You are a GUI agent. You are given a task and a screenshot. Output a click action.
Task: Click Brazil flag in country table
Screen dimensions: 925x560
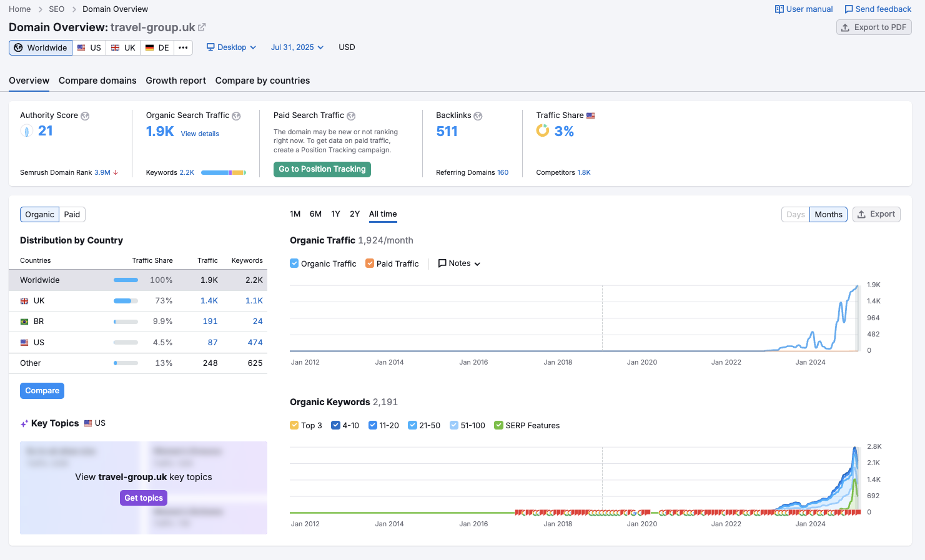tap(24, 322)
